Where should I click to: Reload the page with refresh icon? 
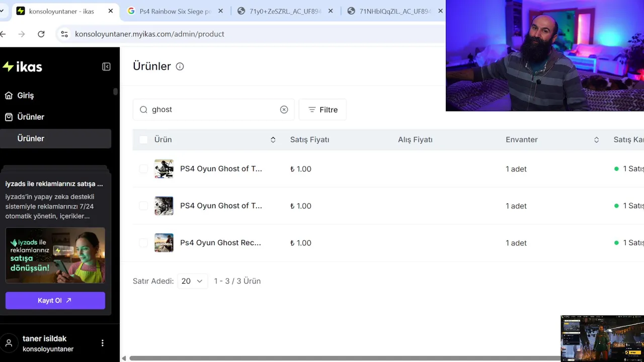pyautogui.click(x=41, y=34)
